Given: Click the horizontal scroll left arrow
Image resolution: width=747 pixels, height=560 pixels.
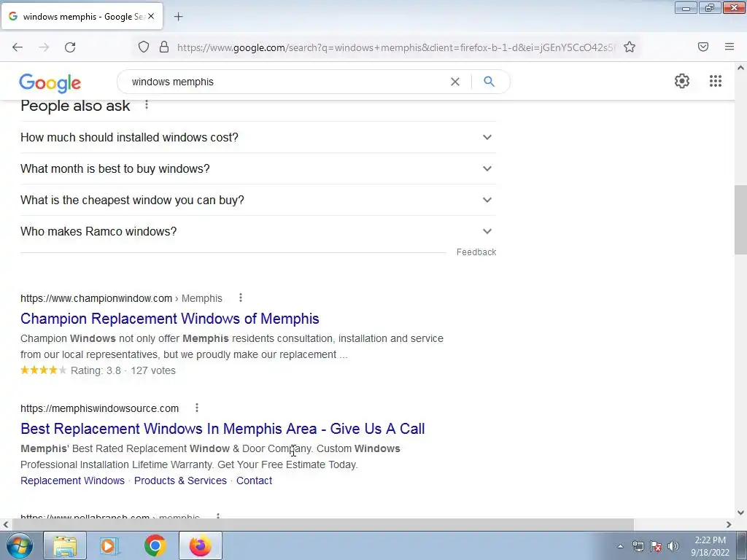Looking at the screenshot, I should (x=6, y=524).
